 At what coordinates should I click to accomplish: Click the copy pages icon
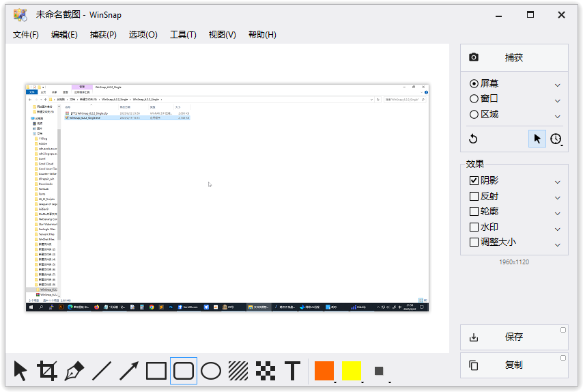pyautogui.click(x=474, y=365)
